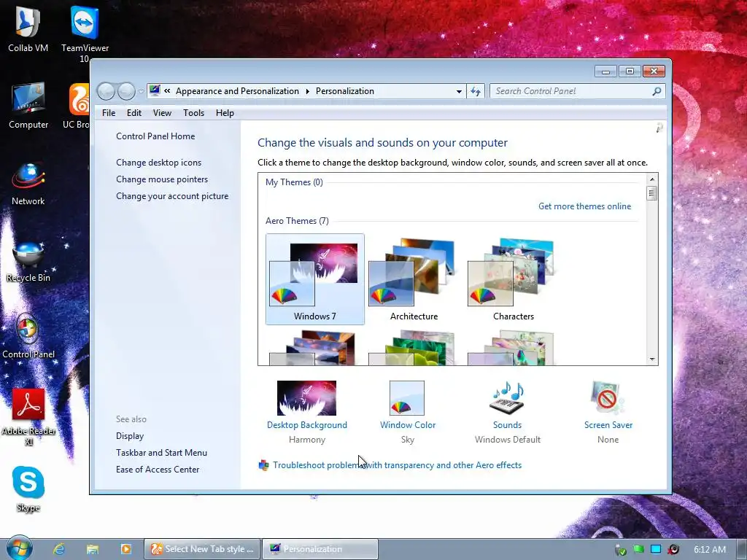The height and width of the screenshot is (560, 747).
Task: Open the Collab VM desktop icon
Action: point(28,29)
